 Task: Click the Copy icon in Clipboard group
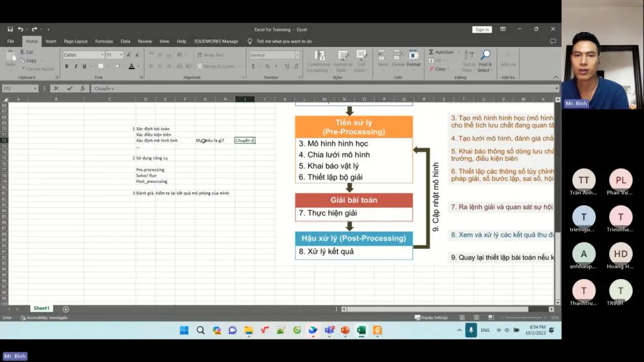click(23, 60)
